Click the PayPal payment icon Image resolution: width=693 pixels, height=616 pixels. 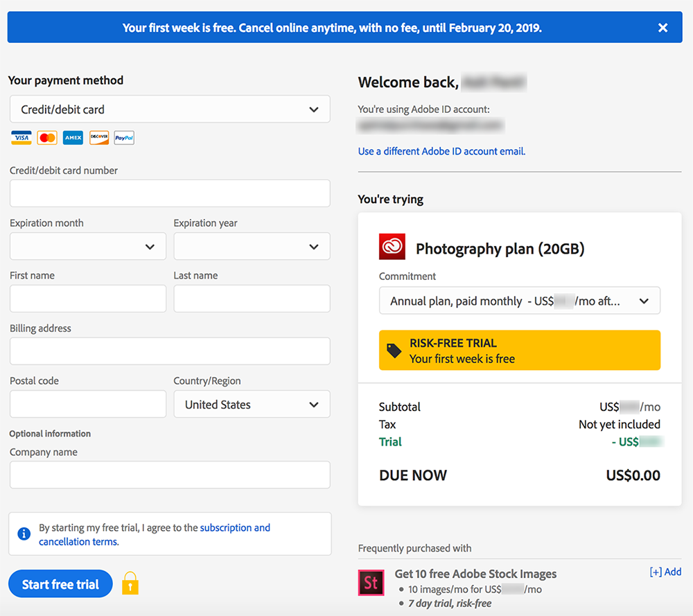point(124,138)
